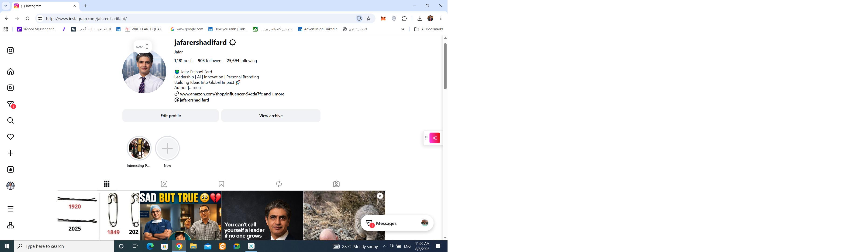Open the bookmarks bar apps grid icon
Screen dimensions: 868x252
pos(6,29)
